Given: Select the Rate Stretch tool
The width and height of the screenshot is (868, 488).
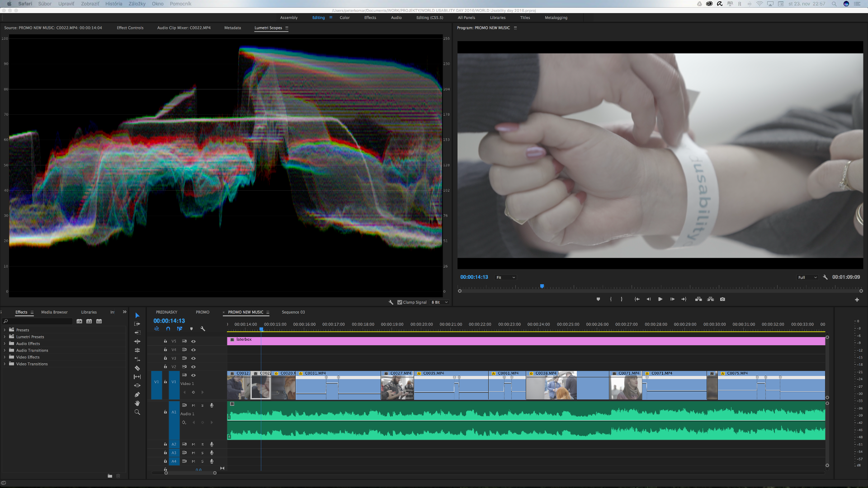Looking at the screenshot, I should pyautogui.click(x=137, y=359).
